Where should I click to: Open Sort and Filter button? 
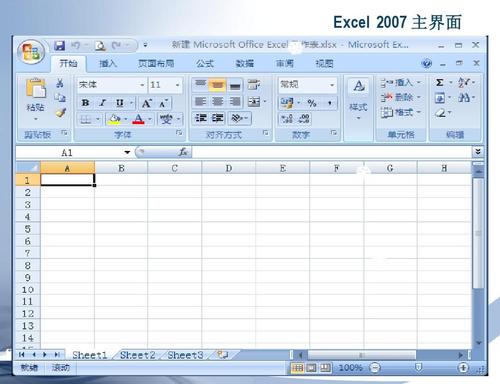tap(464, 82)
